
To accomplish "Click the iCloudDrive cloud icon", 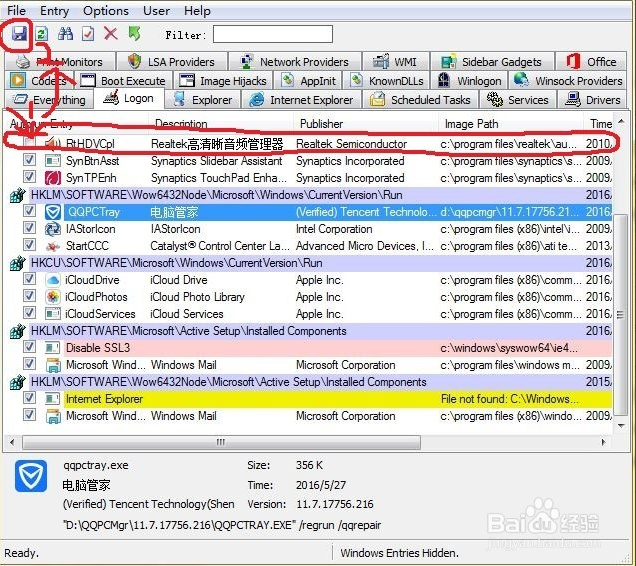I will click(53, 280).
